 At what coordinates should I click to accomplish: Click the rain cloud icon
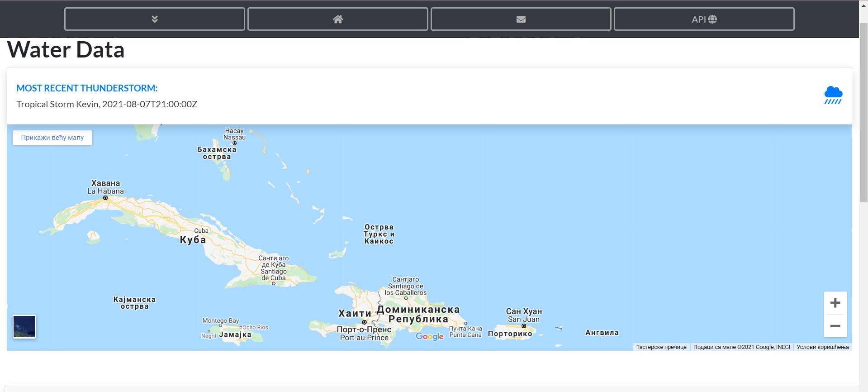pyautogui.click(x=833, y=95)
